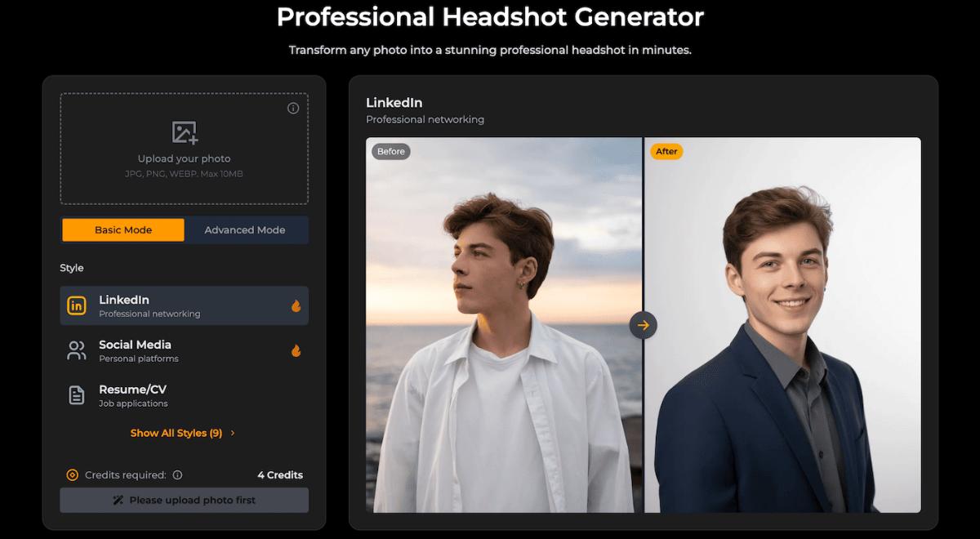980x539 pixels.
Task: Click the flame icon on the LinkedIn style
Action: coord(296,305)
